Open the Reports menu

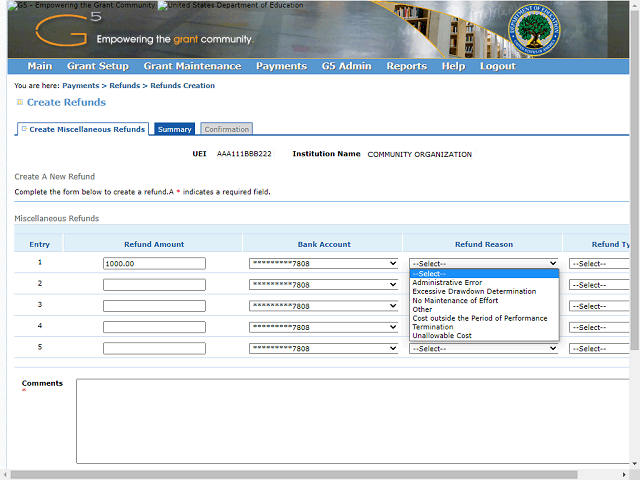(x=406, y=66)
